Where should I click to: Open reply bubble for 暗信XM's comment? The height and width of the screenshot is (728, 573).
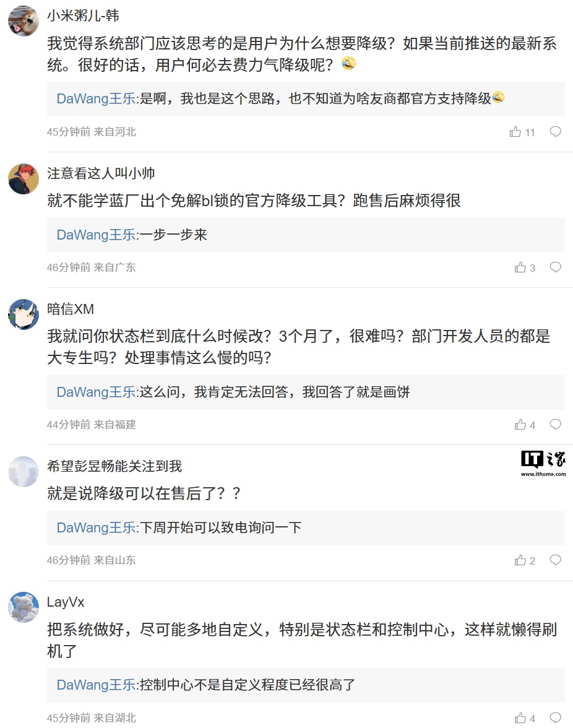pyautogui.click(x=556, y=424)
